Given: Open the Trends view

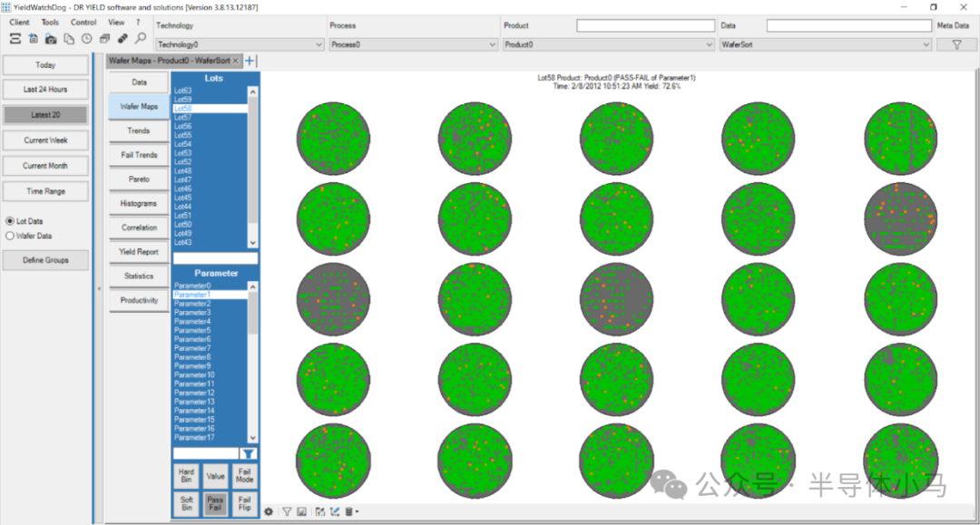Looking at the screenshot, I should pos(139,131).
